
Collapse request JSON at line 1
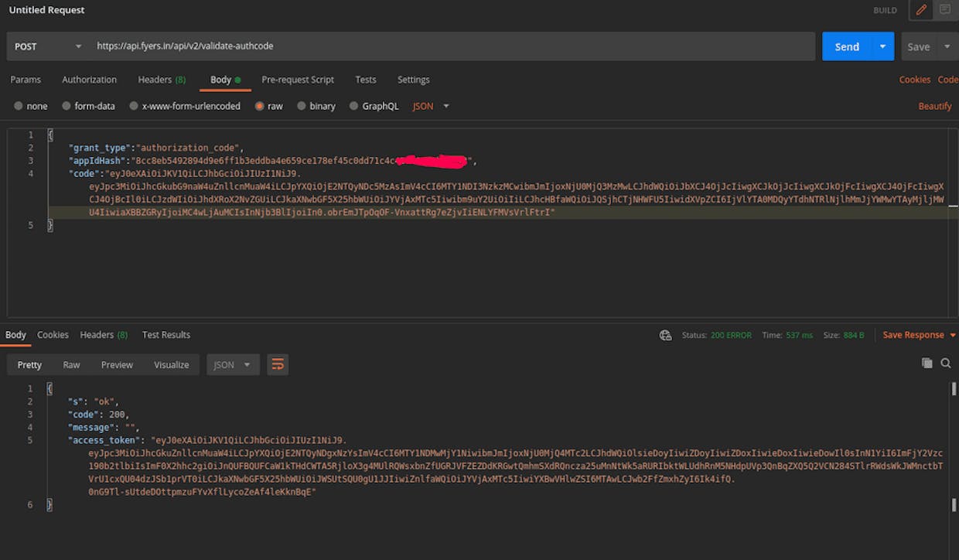tap(50, 135)
